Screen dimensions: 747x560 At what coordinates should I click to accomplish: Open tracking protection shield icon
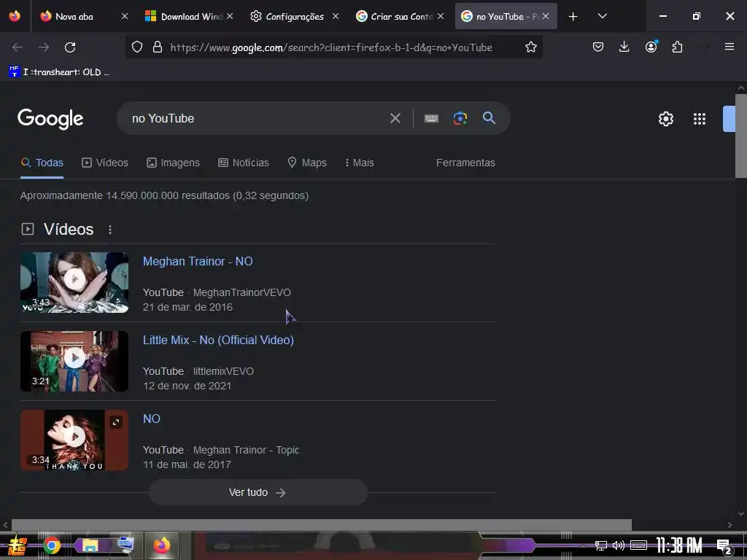pyautogui.click(x=137, y=47)
